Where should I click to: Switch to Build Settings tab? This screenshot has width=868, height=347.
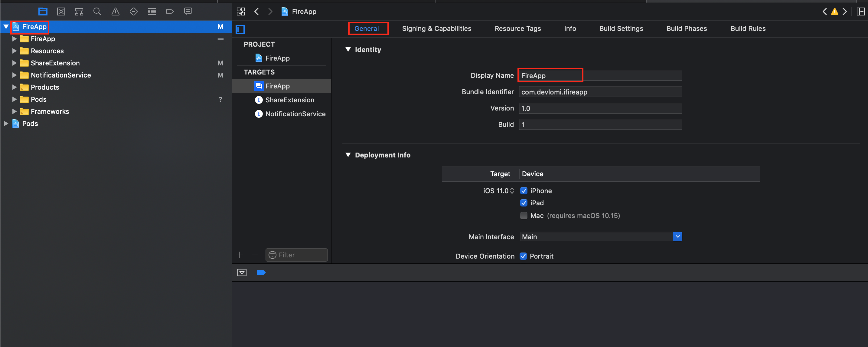(x=621, y=29)
